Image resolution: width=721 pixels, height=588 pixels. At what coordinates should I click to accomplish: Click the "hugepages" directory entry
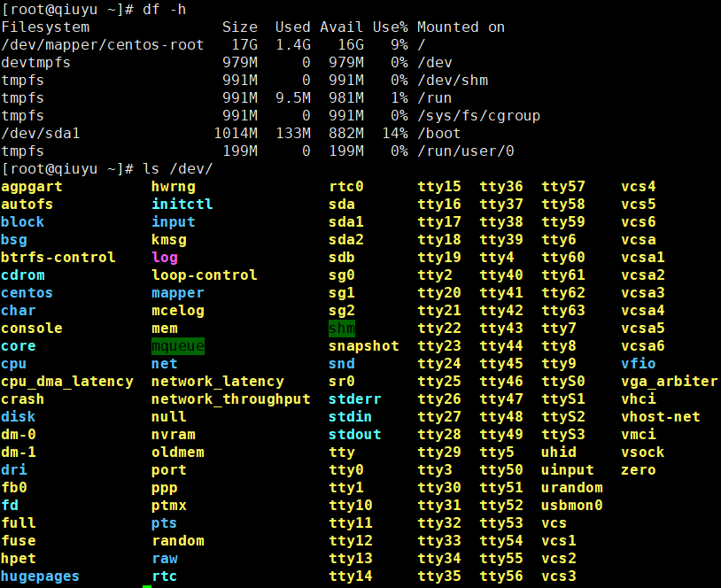point(41,576)
